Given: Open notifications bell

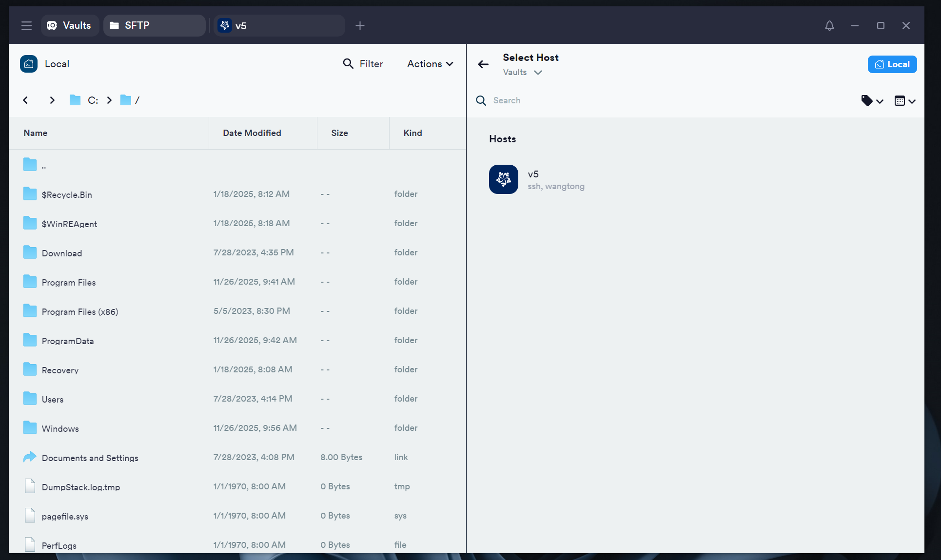Looking at the screenshot, I should [x=829, y=25].
